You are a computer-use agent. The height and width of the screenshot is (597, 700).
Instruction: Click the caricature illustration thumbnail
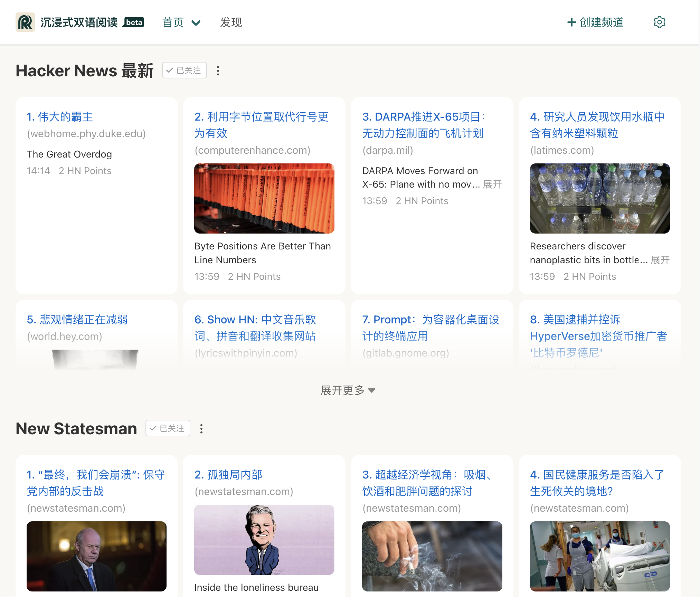264,540
